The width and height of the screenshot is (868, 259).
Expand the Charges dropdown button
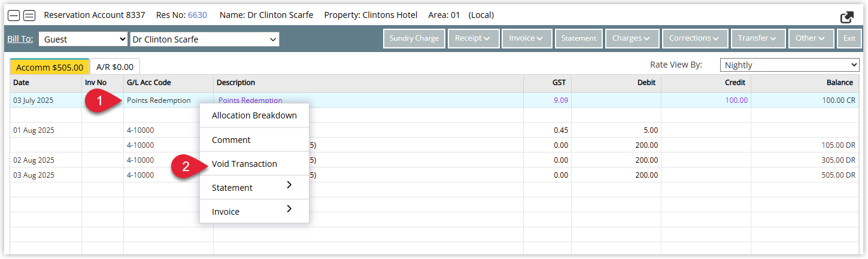point(632,38)
